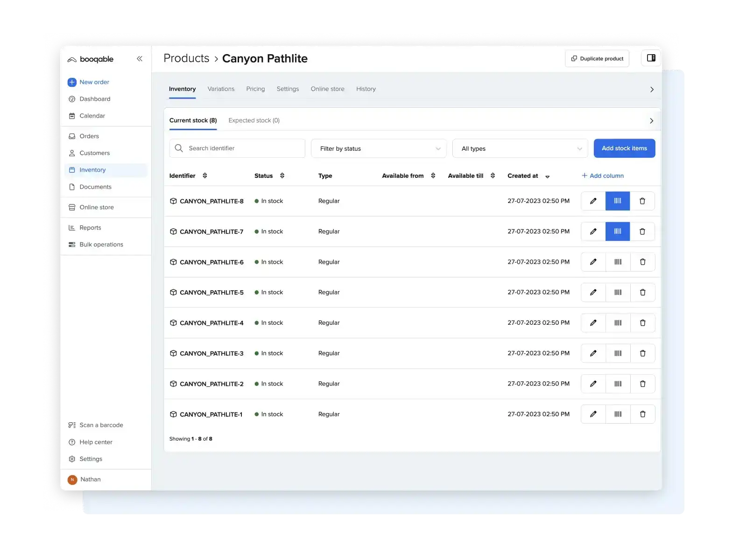Collapse the sidebar with the double chevron
The image size is (747, 560).
139,58
